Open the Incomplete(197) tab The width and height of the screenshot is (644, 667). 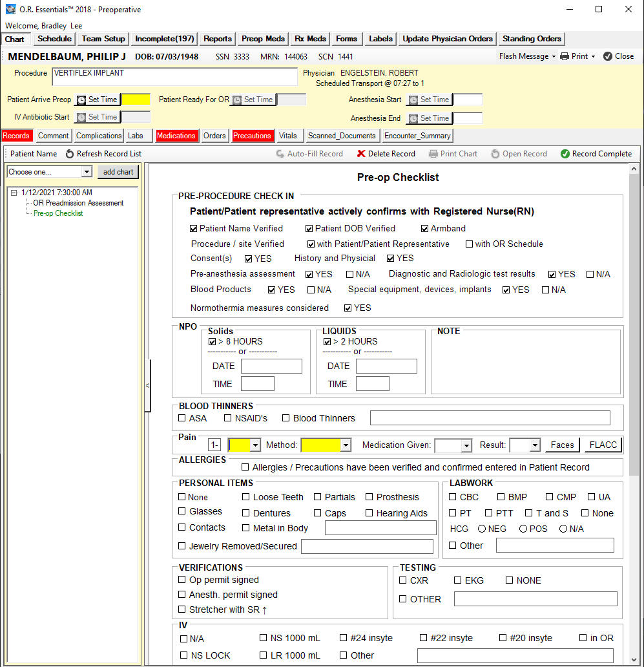point(165,39)
